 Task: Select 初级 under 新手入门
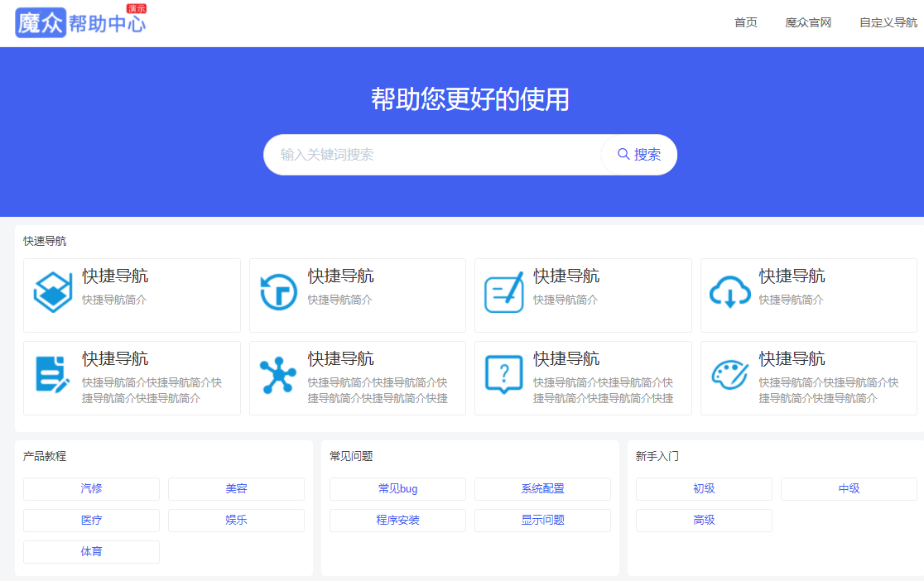704,488
